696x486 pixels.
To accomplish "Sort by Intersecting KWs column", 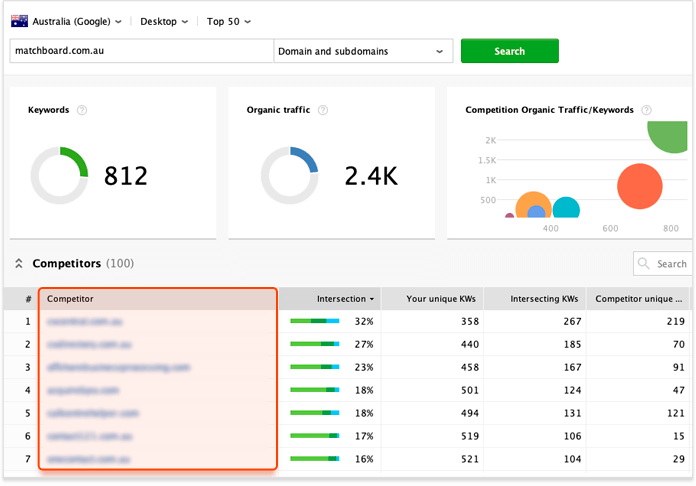I will tap(535, 299).
